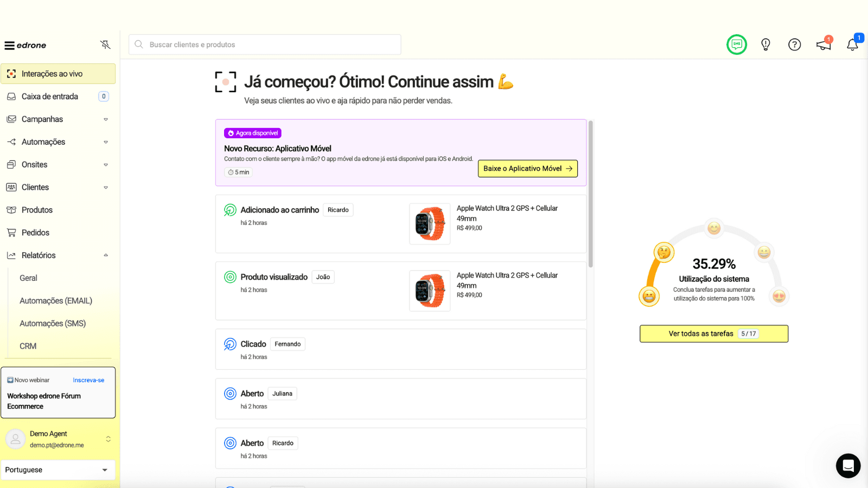Click Baixe o Aplicativo Móvel button
Screen dimensions: 868x488
527,169
